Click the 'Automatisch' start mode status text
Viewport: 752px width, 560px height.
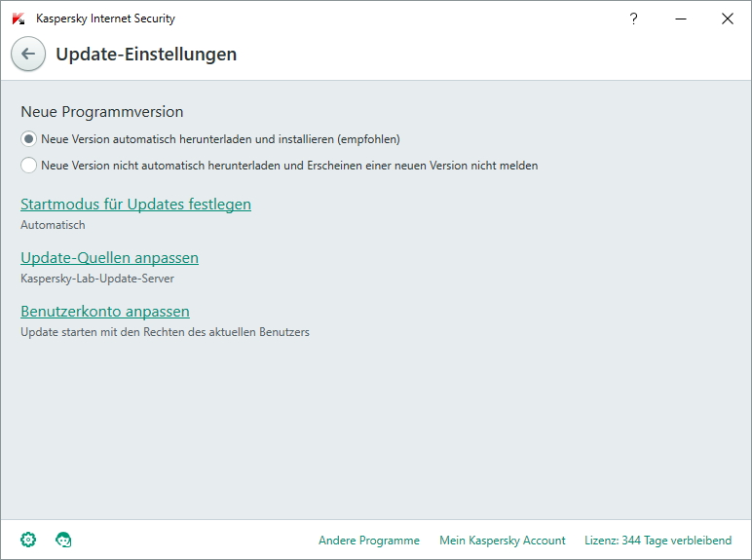[53, 225]
